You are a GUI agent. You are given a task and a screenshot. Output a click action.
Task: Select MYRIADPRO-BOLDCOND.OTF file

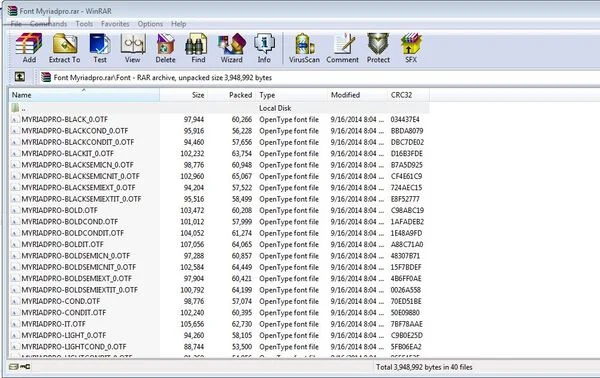tap(70, 222)
